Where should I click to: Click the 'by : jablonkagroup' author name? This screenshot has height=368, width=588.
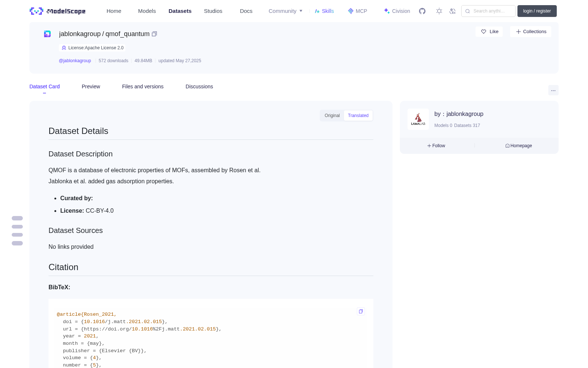point(459,114)
